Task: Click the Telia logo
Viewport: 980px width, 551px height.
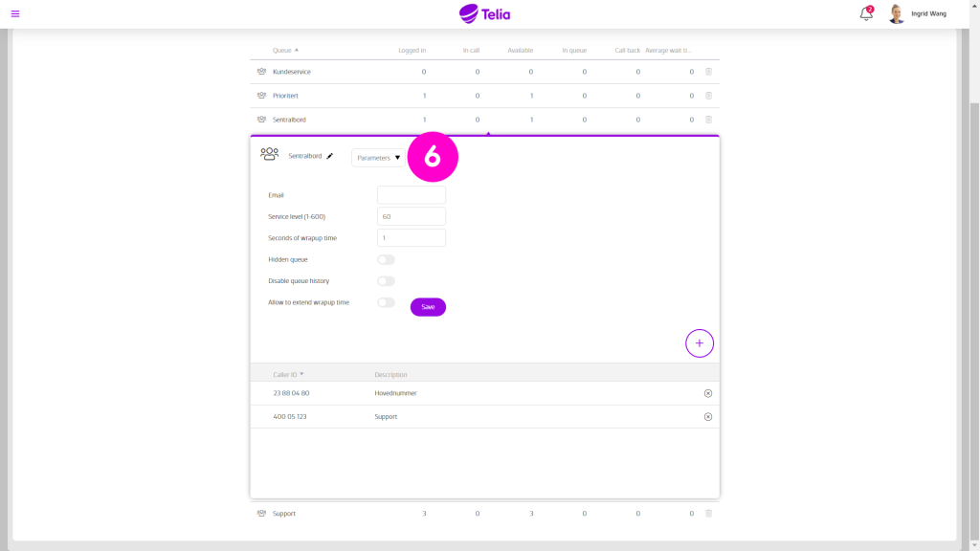Action: pyautogui.click(x=486, y=13)
